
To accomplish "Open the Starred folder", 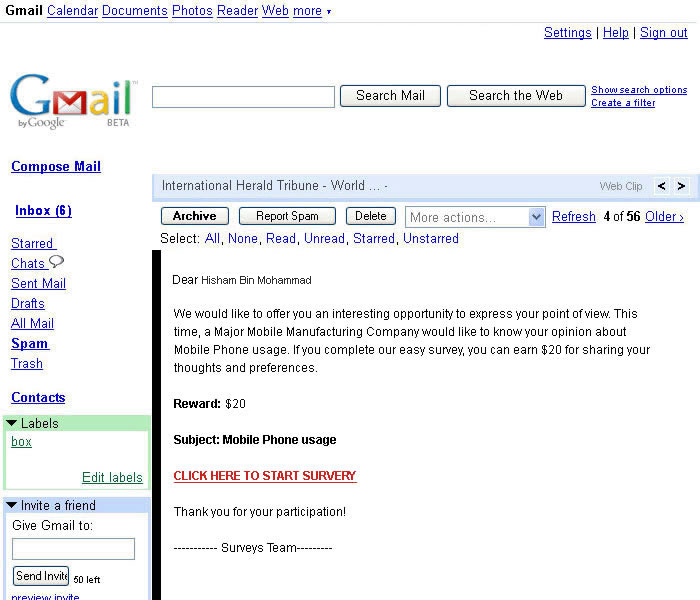I will click(33, 243).
